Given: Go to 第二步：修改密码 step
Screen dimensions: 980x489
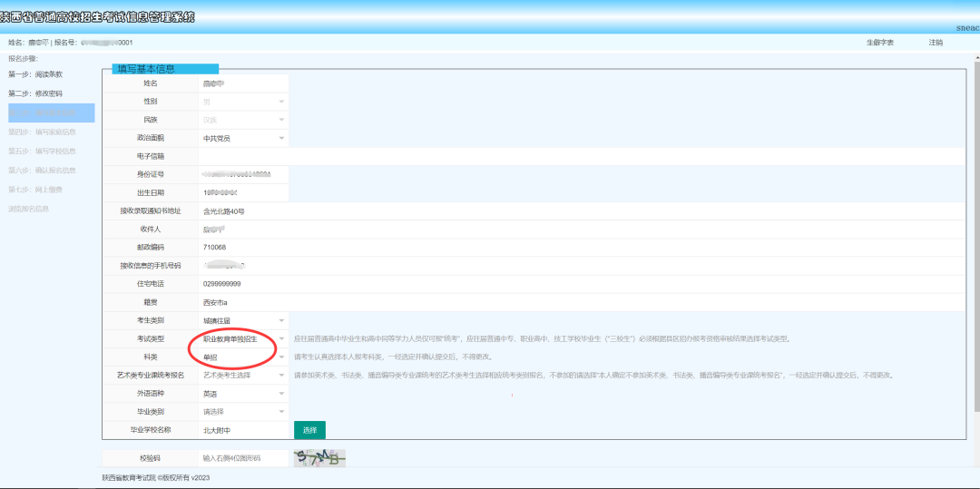Looking at the screenshot, I should point(35,93).
